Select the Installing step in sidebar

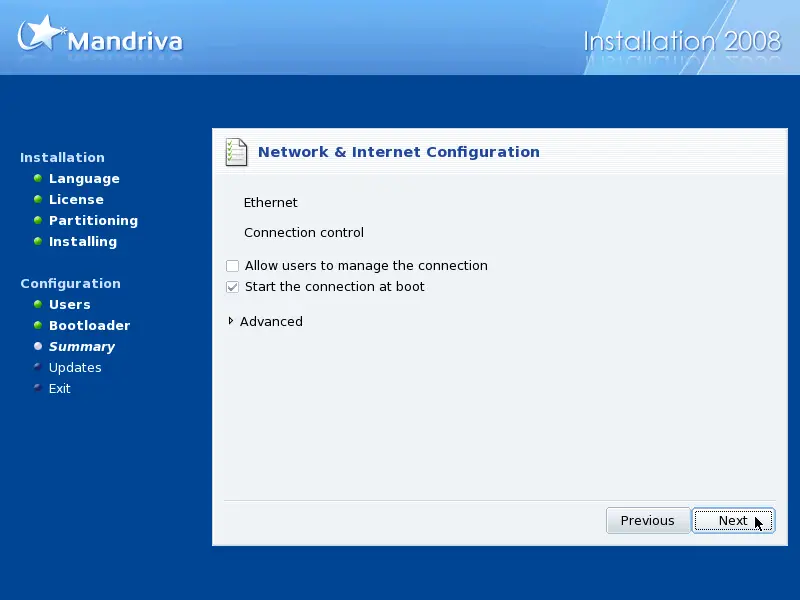point(83,241)
